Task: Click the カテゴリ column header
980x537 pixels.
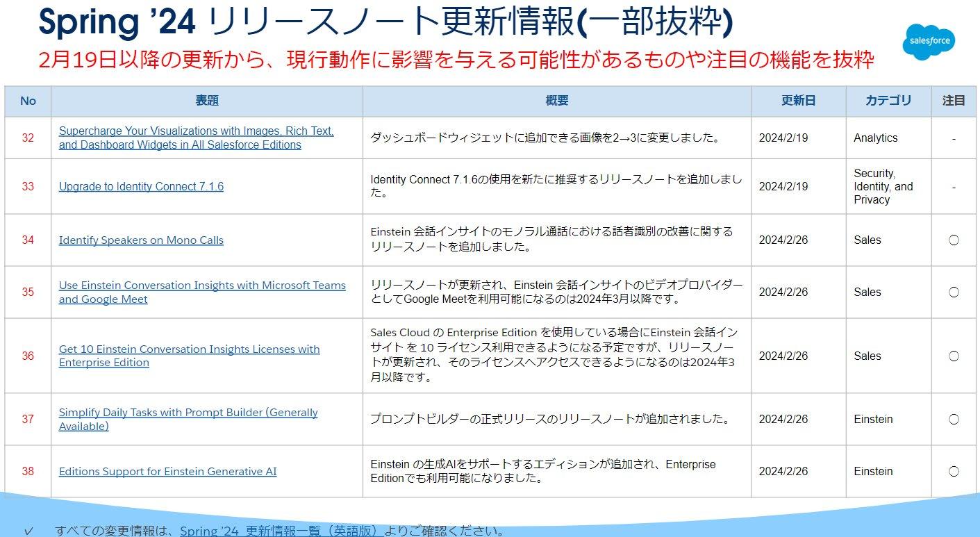Action: (888, 101)
